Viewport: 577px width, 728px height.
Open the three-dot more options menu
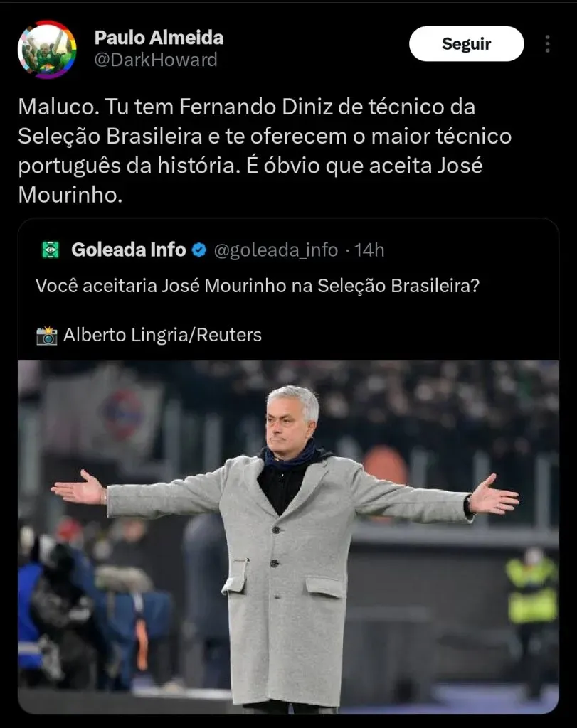[x=547, y=44]
